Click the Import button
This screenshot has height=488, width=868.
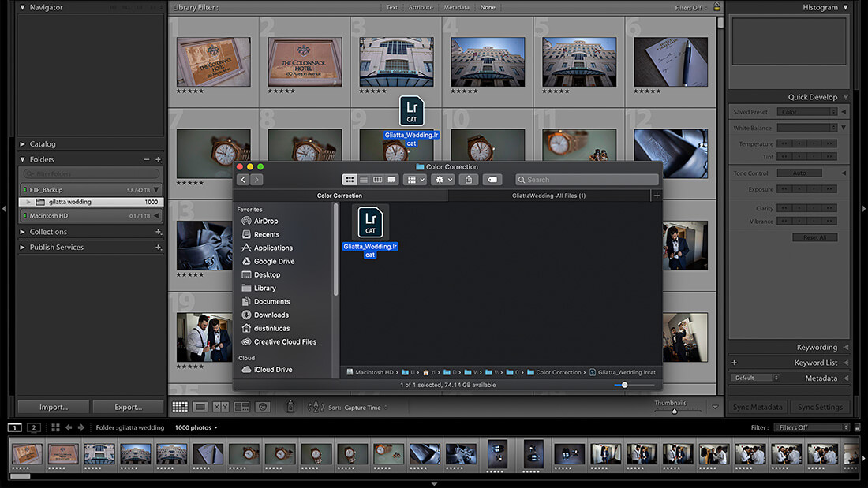pos(54,408)
